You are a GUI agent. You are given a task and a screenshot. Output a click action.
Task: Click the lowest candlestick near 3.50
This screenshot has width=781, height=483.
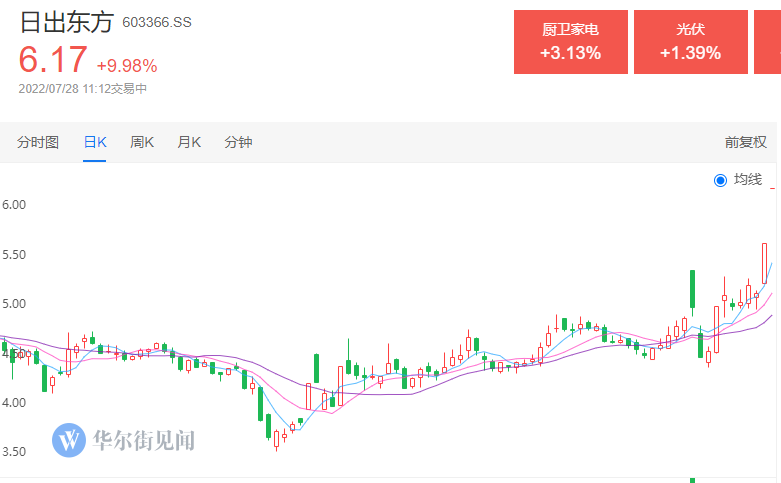277,438
